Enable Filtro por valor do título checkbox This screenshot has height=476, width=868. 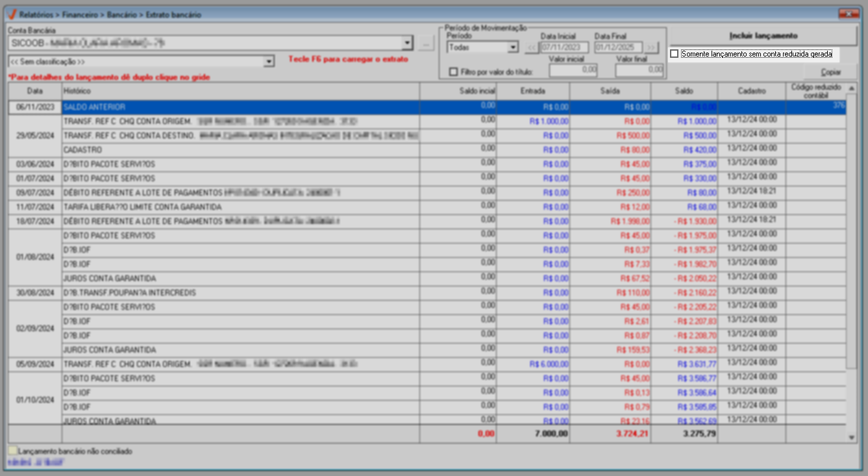454,72
